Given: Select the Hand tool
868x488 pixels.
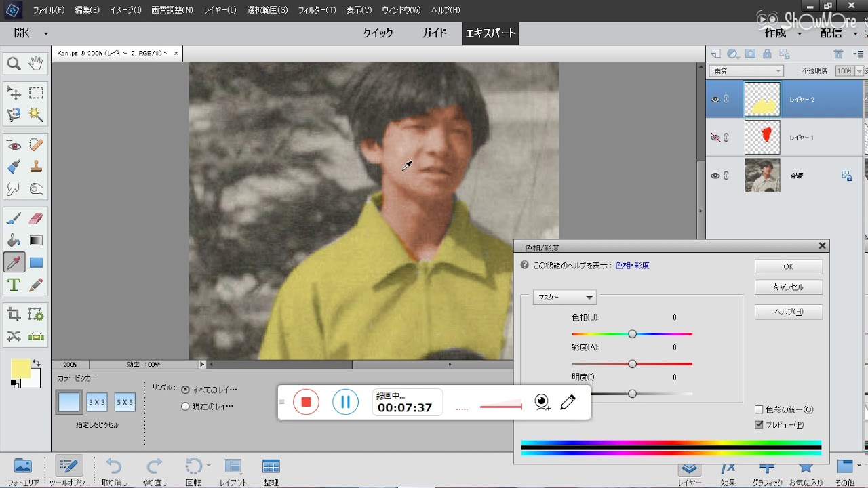Looking at the screenshot, I should 36,64.
